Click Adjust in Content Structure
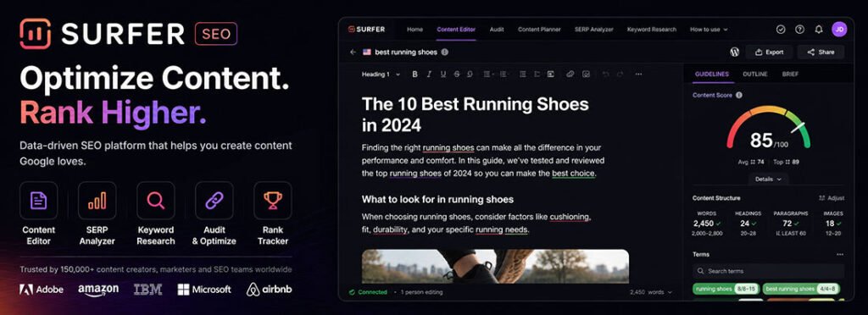The image size is (868, 315). pyautogui.click(x=832, y=198)
